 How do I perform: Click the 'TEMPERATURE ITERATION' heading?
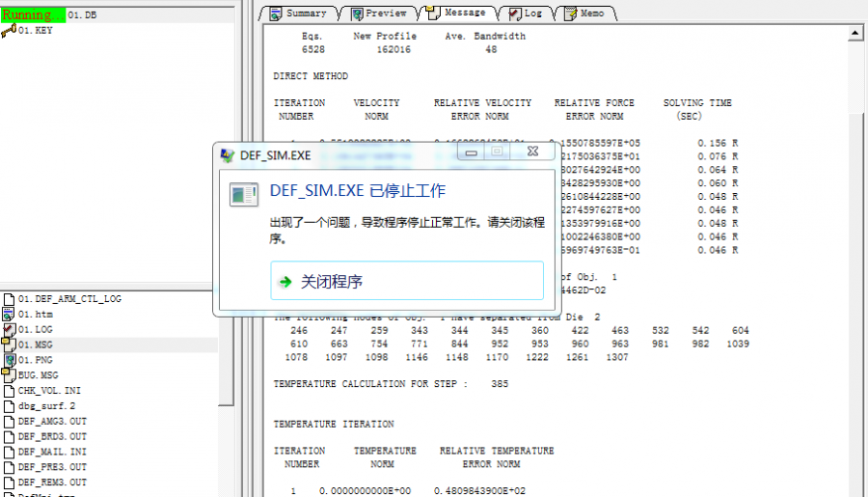coord(334,424)
